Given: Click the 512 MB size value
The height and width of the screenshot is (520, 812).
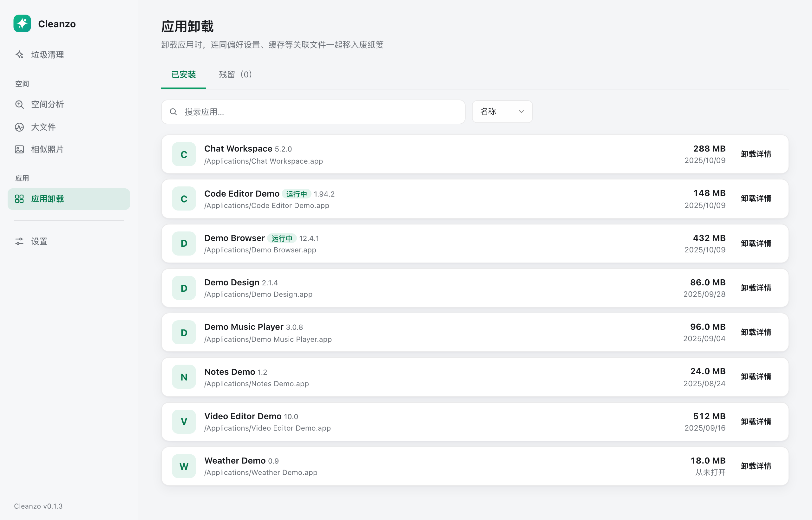Looking at the screenshot, I should [x=709, y=416].
